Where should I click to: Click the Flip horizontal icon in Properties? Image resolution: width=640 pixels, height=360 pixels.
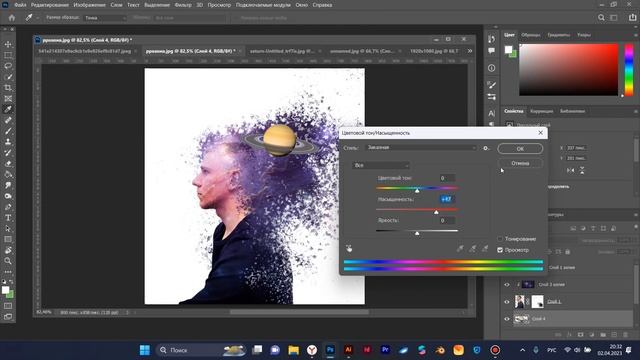pos(571,170)
